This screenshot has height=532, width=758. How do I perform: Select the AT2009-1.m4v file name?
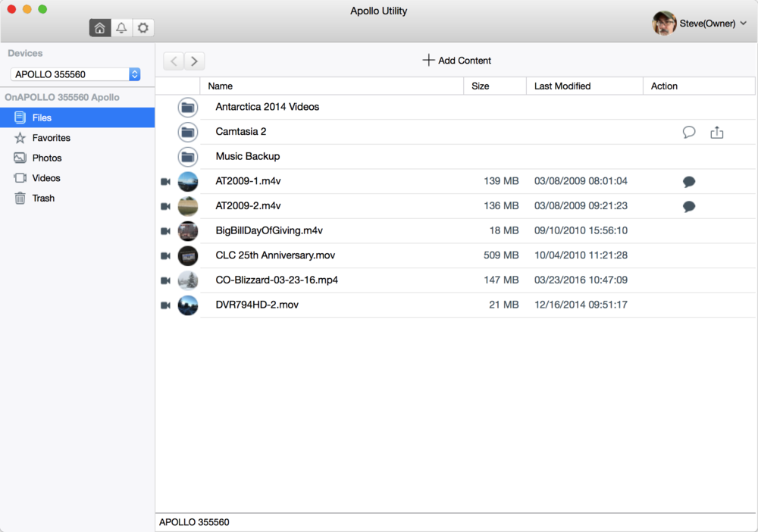(x=248, y=181)
